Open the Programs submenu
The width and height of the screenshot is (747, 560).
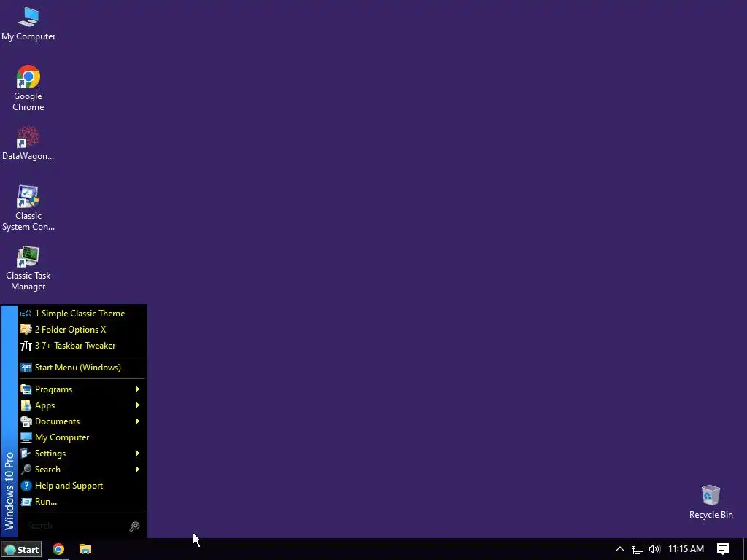82,389
